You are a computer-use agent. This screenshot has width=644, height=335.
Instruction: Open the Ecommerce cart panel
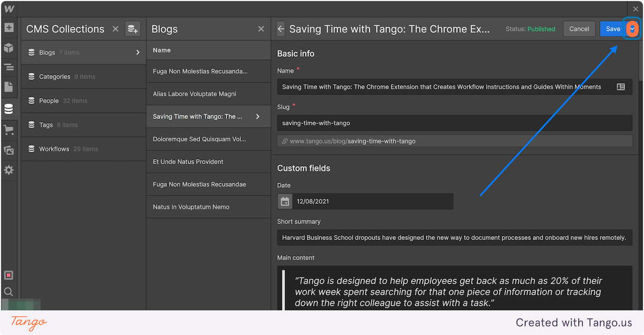[x=9, y=130]
